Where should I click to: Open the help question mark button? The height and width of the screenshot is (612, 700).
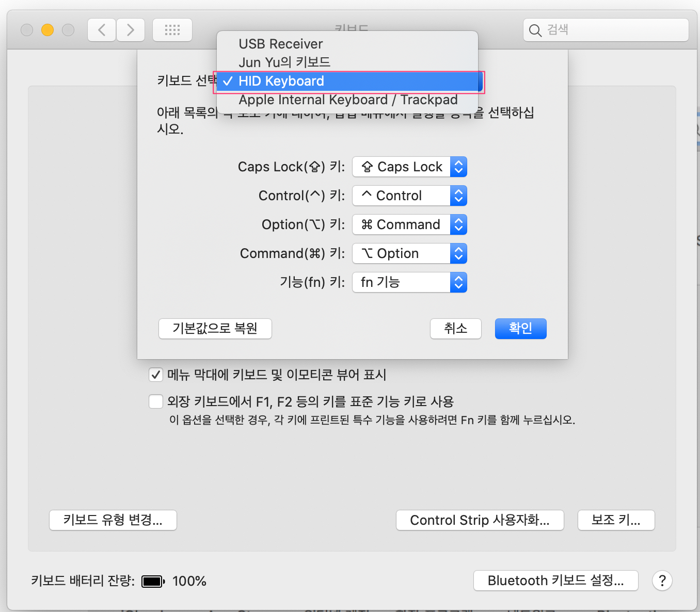point(662,581)
